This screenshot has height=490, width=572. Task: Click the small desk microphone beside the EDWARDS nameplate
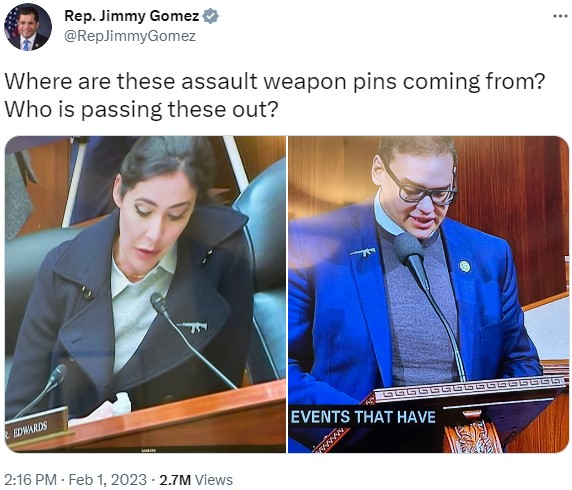[56, 376]
